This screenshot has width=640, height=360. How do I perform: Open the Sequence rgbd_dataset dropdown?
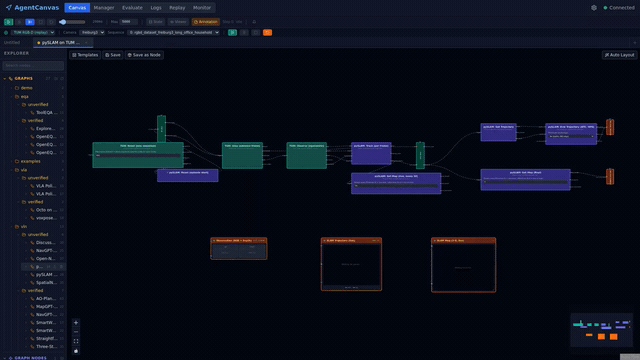174,32
